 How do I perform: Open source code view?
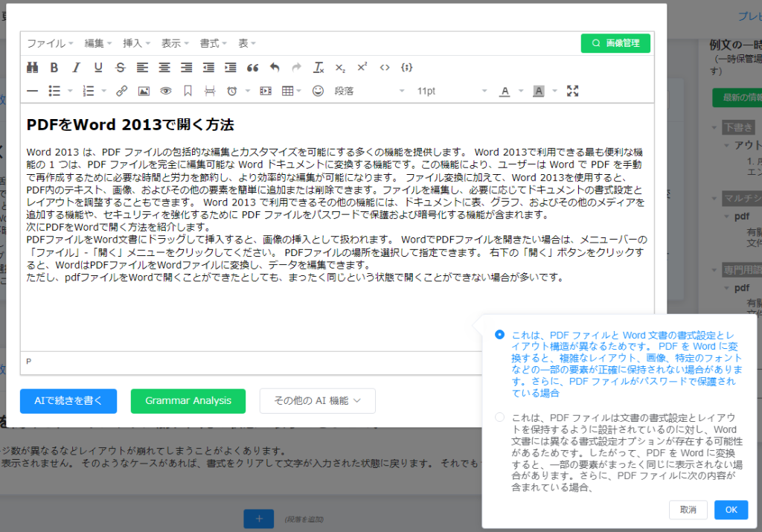tap(385, 68)
